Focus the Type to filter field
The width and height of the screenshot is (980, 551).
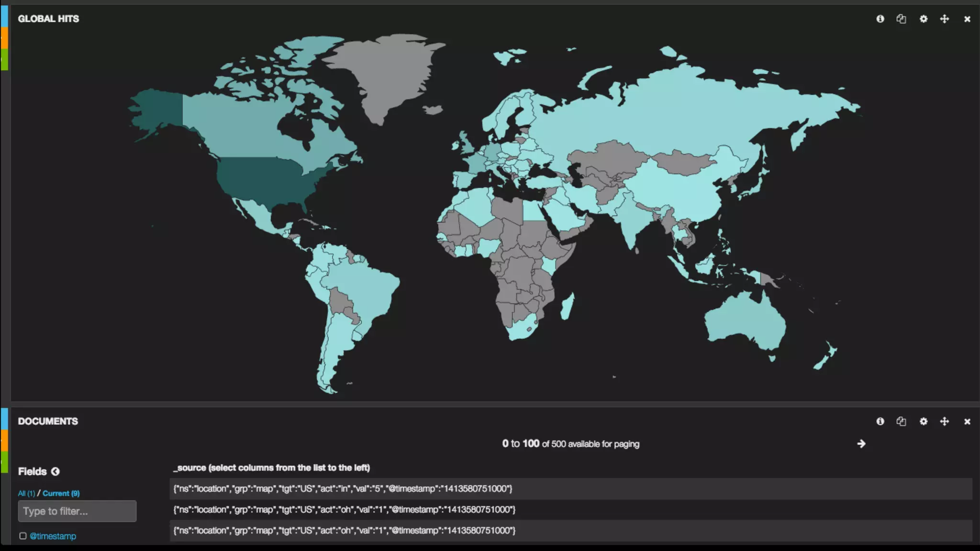[x=77, y=511]
